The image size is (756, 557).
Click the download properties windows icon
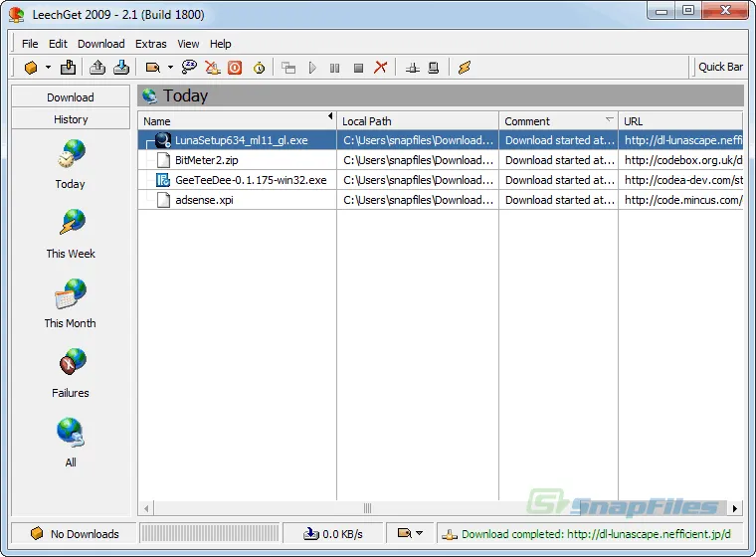(x=288, y=68)
